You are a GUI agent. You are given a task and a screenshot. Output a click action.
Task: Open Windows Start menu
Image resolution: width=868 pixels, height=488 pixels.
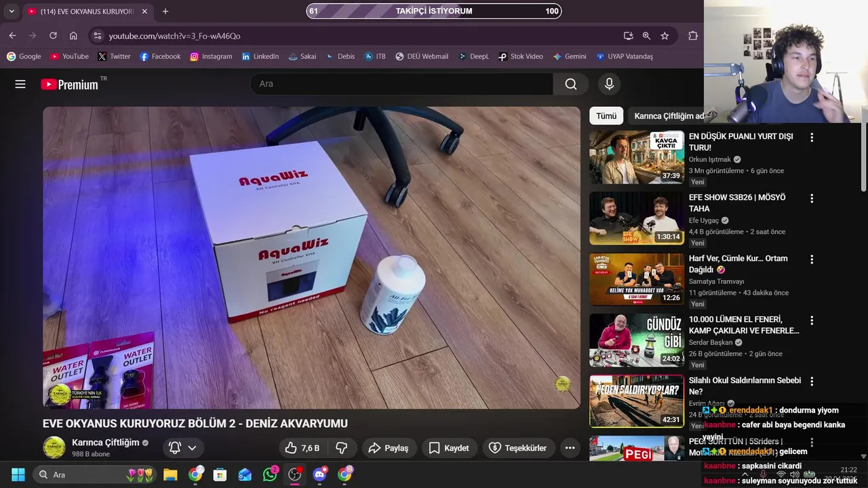[x=18, y=474]
